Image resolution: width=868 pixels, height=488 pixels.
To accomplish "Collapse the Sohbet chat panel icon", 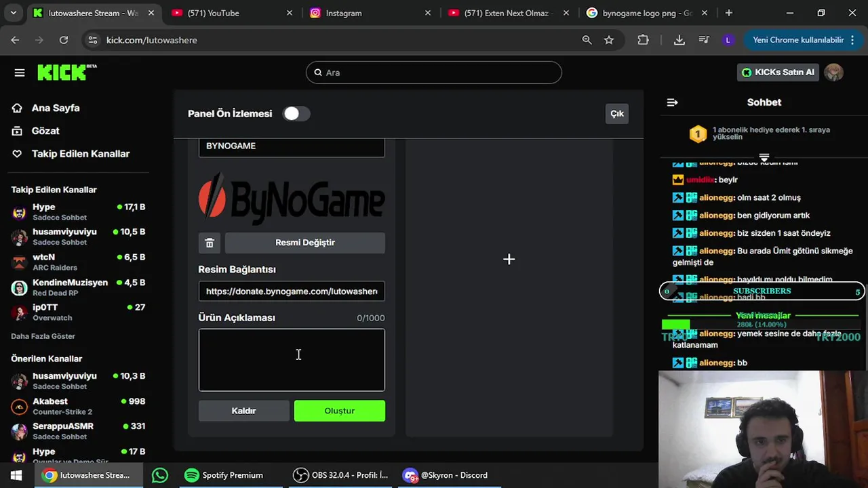I will click(672, 102).
